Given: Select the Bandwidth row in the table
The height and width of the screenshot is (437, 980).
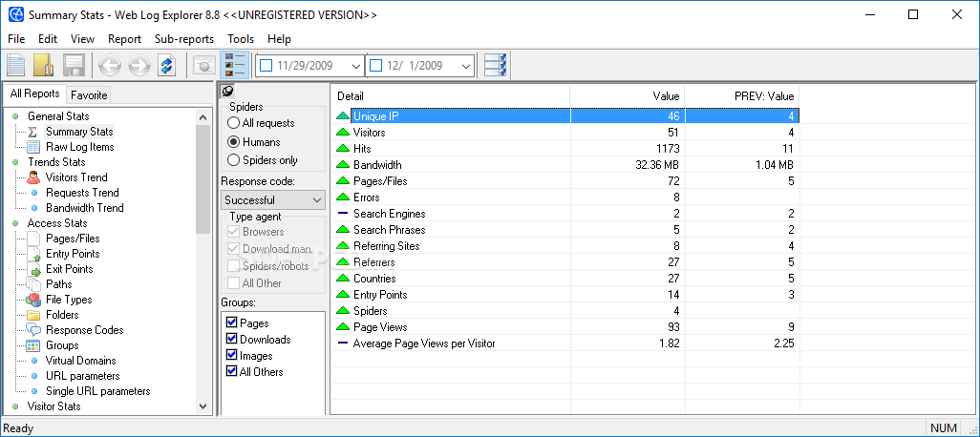Looking at the screenshot, I should [565, 165].
